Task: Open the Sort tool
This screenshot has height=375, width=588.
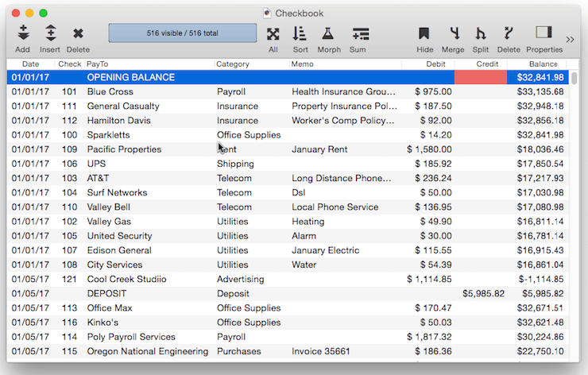Action: pos(300,33)
